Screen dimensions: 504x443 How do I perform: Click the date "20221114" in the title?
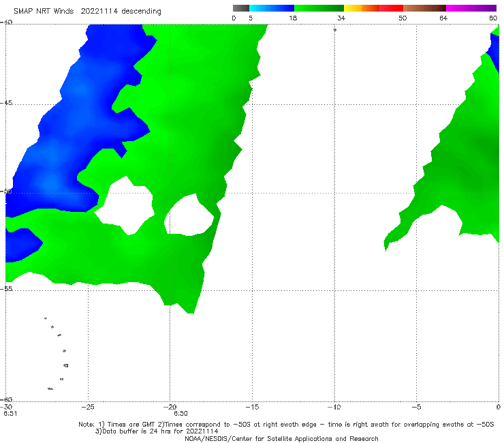coord(99,11)
